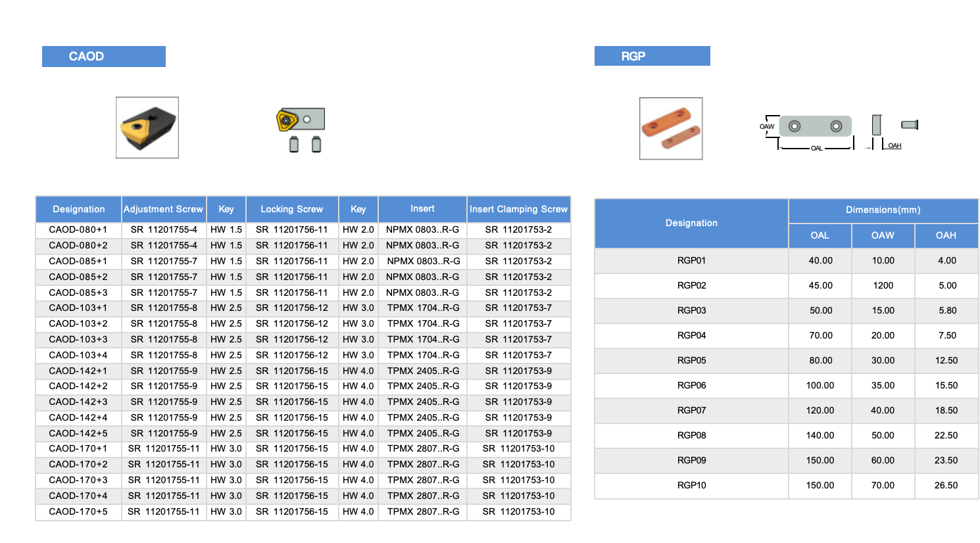Click the left screw icon under CAOD diagram
This screenshot has height=543, width=980.
[294, 144]
